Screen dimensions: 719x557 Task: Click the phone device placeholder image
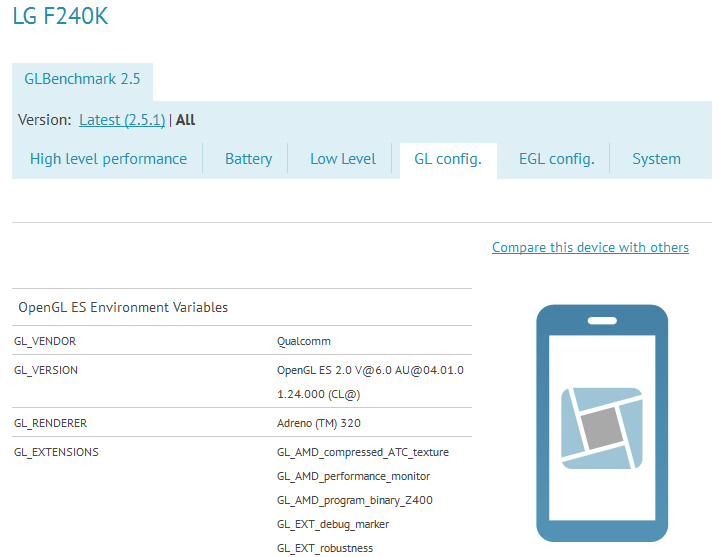point(602,423)
